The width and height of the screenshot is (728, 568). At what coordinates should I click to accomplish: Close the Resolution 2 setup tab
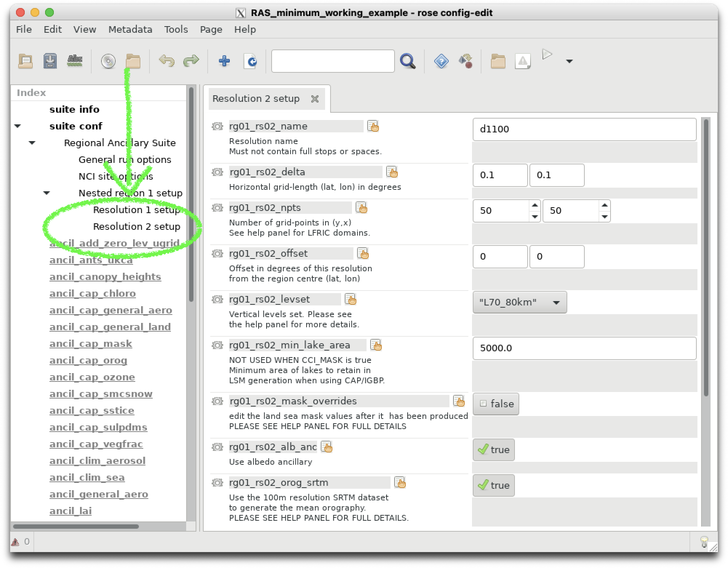[315, 99]
